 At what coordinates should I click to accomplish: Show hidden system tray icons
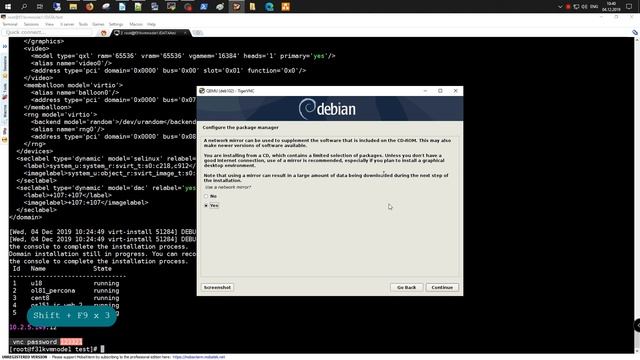pos(560,7)
